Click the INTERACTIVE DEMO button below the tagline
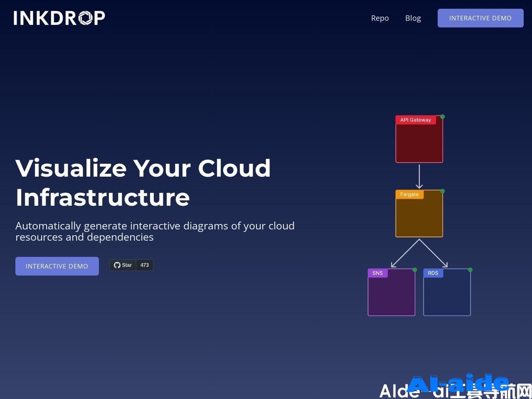The image size is (532, 399). (x=57, y=266)
